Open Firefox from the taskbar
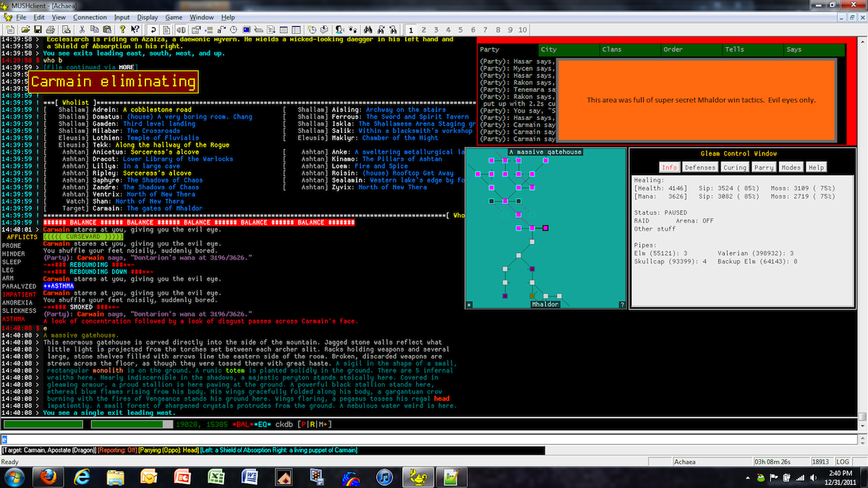 (49, 476)
